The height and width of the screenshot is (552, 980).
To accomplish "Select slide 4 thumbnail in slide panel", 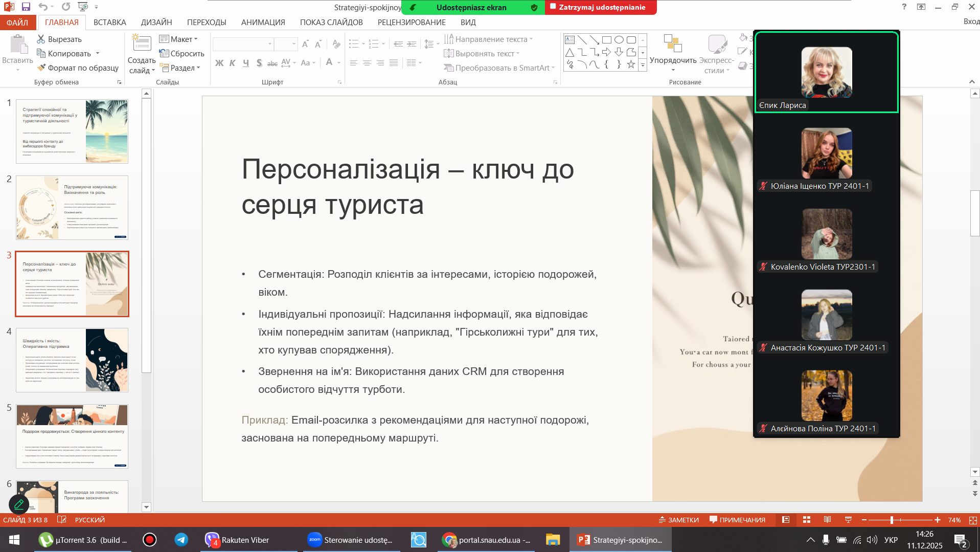I will pos(72,360).
